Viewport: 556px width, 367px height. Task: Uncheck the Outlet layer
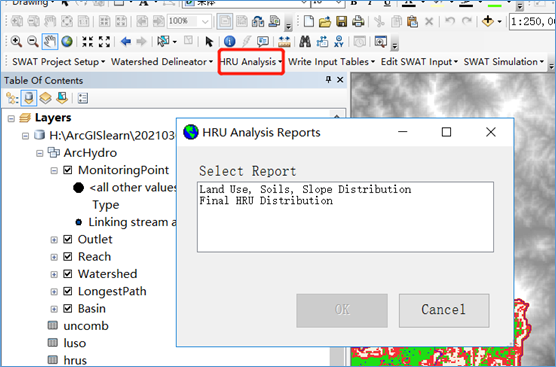click(67, 239)
